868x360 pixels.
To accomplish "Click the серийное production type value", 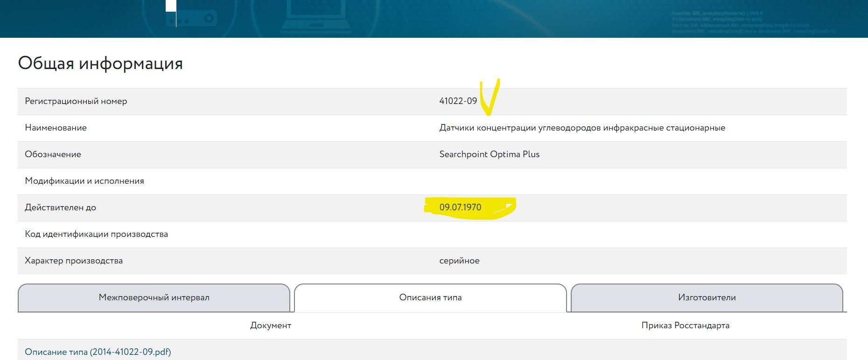I will coord(459,261).
